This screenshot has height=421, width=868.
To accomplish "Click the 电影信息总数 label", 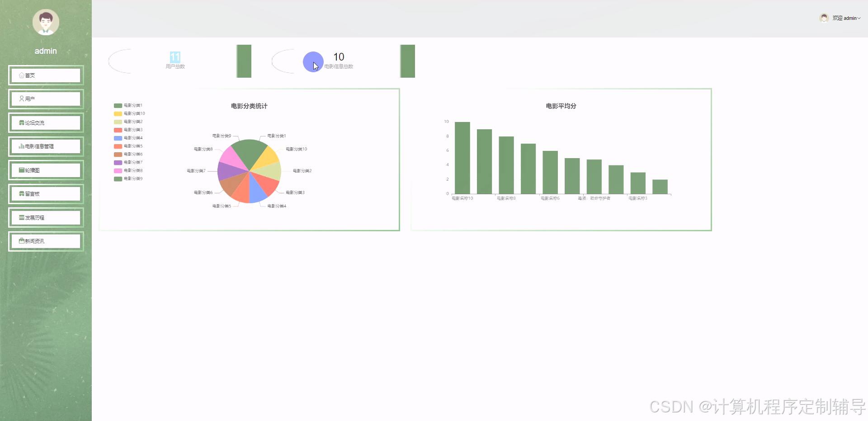I will pos(339,66).
